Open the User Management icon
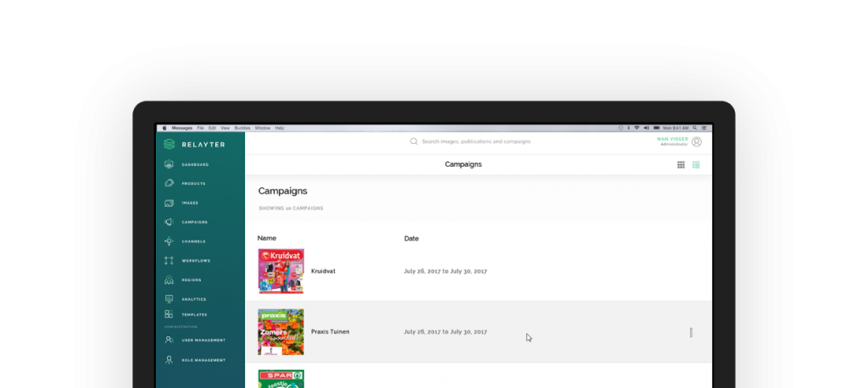Viewport: 868px width, 388px height. pos(169,340)
